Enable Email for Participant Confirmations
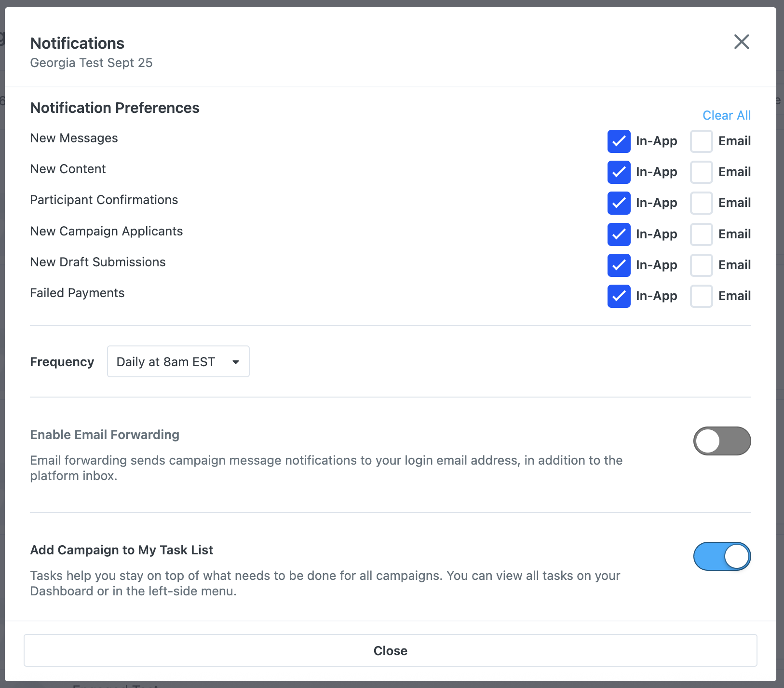Viewport: 784px width, 688px height. (702, 203)
